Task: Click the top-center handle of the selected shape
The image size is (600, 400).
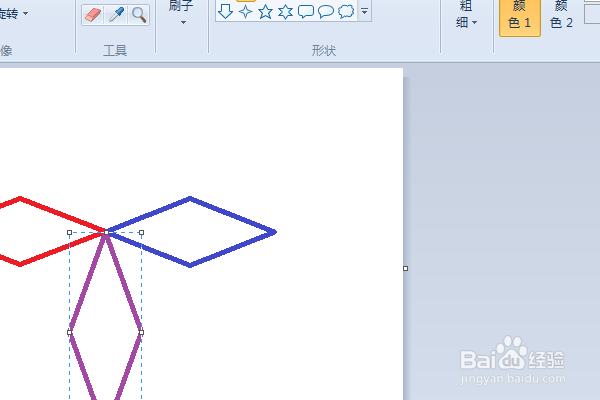Action: click(106, 232)
